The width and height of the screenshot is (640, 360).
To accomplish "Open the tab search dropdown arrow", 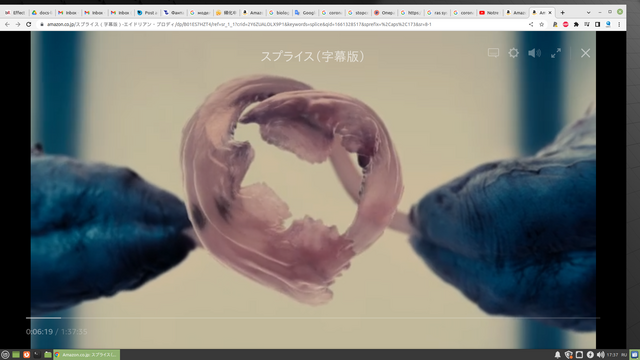I will (588, 13).
